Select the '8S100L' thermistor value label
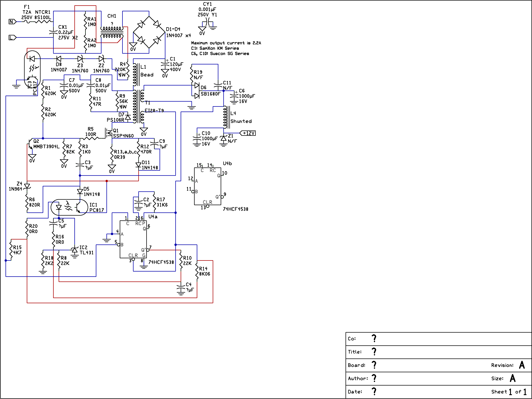This screenshot has width=532, height=399. [x=43, y=17]
